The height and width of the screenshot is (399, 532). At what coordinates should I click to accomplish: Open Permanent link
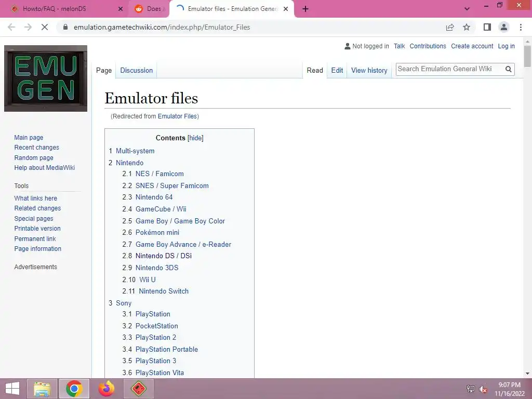(x=35, y=239)
